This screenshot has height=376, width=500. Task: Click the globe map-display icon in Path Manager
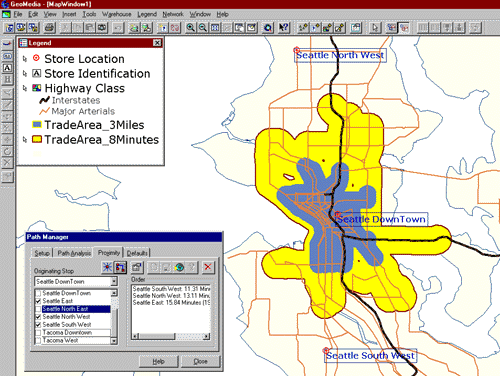(x=179, y=267)
